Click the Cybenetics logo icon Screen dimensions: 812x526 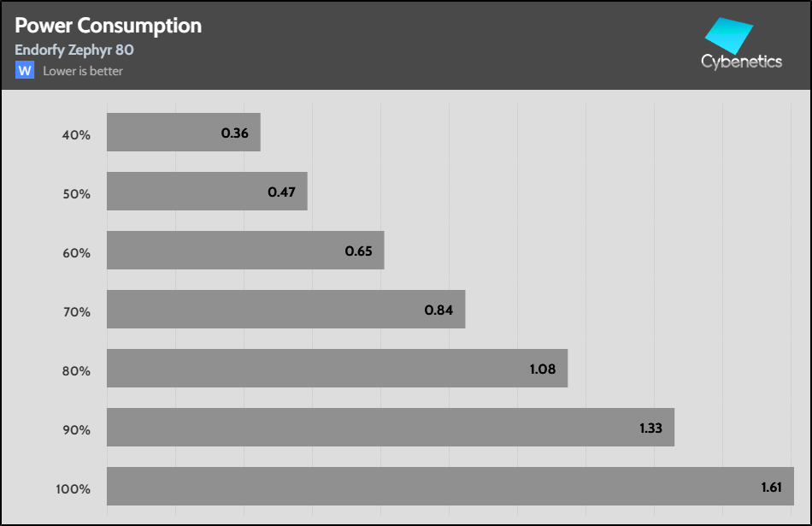click(x=728, y=36)
